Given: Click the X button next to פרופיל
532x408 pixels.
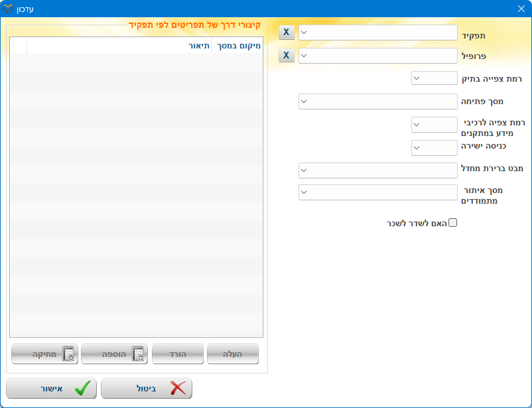Looking at the screenshot, I should pos(286,55).
